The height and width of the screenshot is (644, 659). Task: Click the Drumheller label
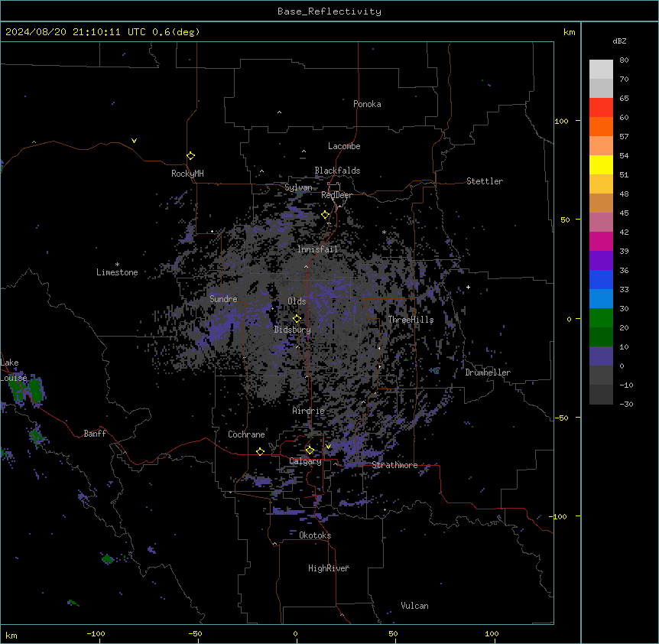click(488, 372)
